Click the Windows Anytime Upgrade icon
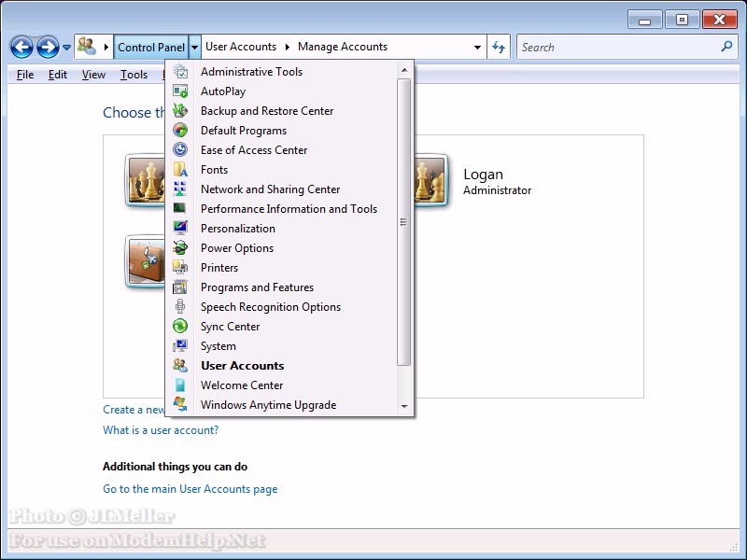The width and height of the screenshot is (747, 560). pyautogui.click(x=180, y=404)
